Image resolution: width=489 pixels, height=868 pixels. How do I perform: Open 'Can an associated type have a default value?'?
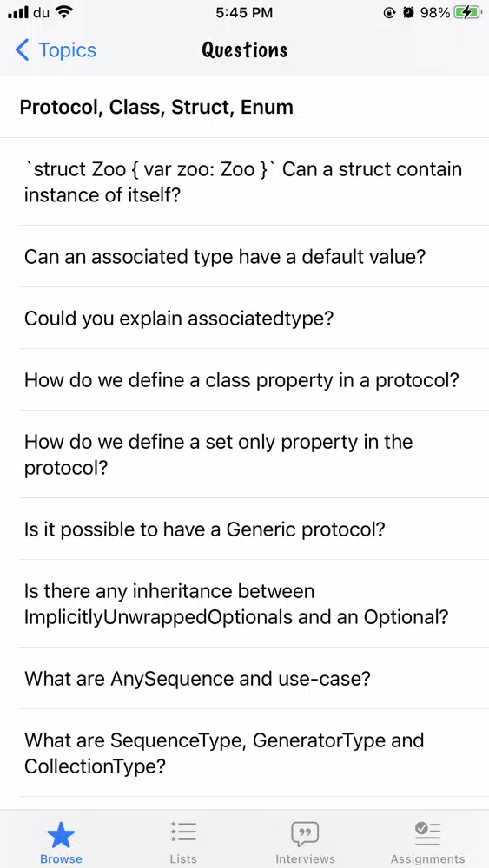point(244,256)
